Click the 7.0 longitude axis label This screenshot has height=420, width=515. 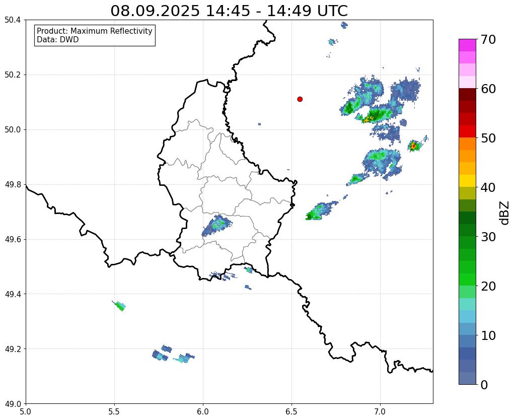point(380,412)
